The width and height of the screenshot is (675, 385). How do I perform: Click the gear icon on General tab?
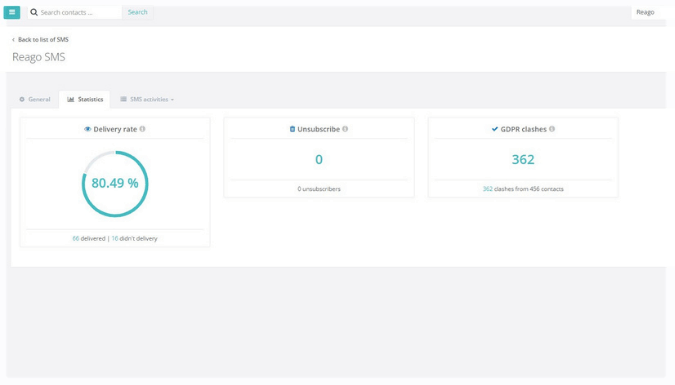click(x=22, y=99)
